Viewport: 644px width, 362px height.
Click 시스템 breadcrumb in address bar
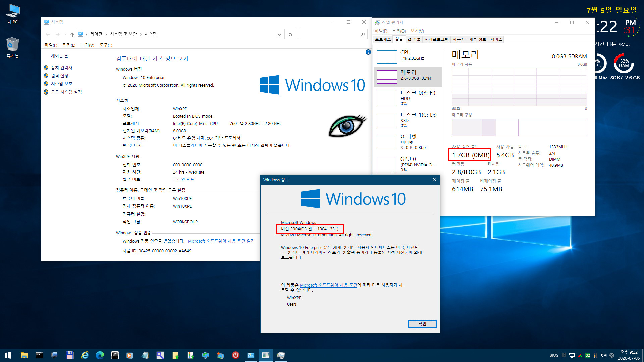(150, 34)
